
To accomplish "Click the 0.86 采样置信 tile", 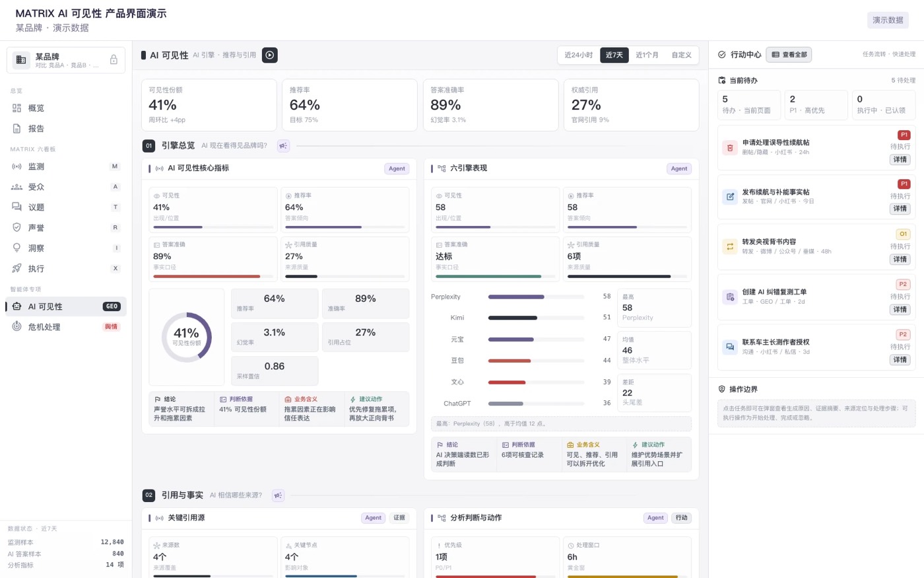I will tap(275, 371).
